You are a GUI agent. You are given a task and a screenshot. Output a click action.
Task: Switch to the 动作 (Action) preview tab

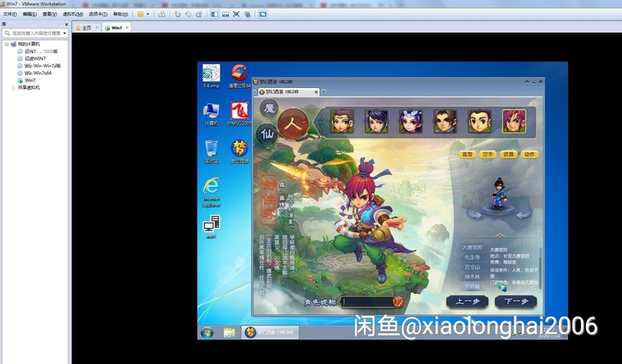[x=530, y=155]
